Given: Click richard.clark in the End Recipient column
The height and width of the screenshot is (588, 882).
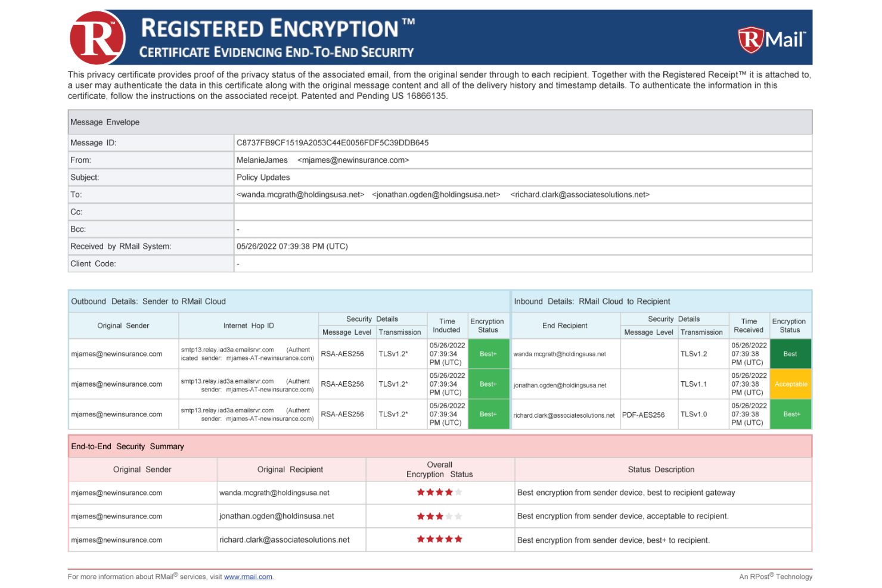Looking at the screenshot, I should (x=564, y=416).
